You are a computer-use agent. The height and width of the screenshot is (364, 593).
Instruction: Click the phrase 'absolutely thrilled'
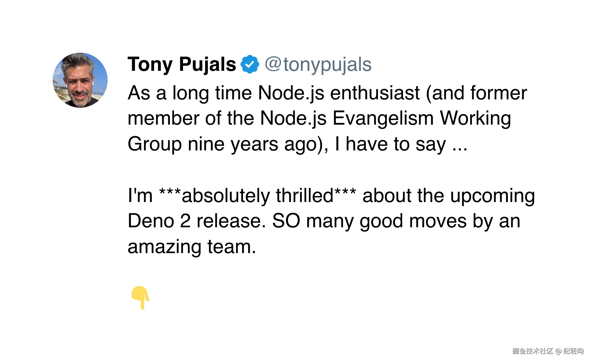258,196
